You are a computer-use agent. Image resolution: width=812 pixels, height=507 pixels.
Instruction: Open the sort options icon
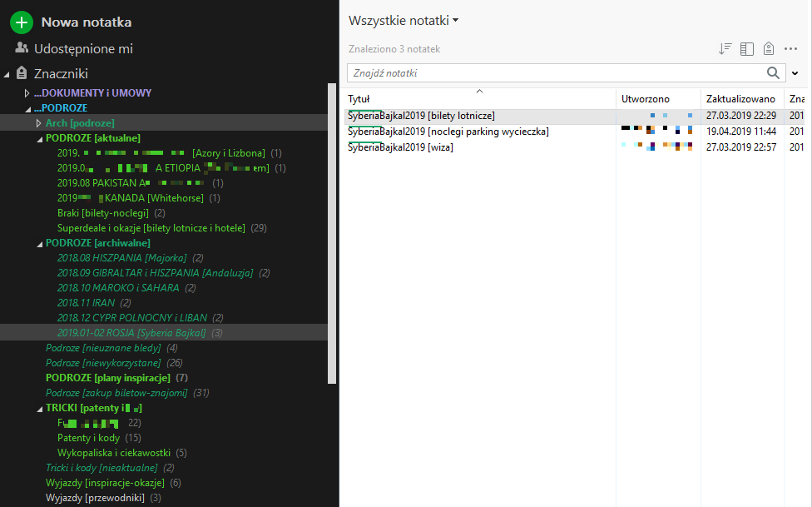725,49
